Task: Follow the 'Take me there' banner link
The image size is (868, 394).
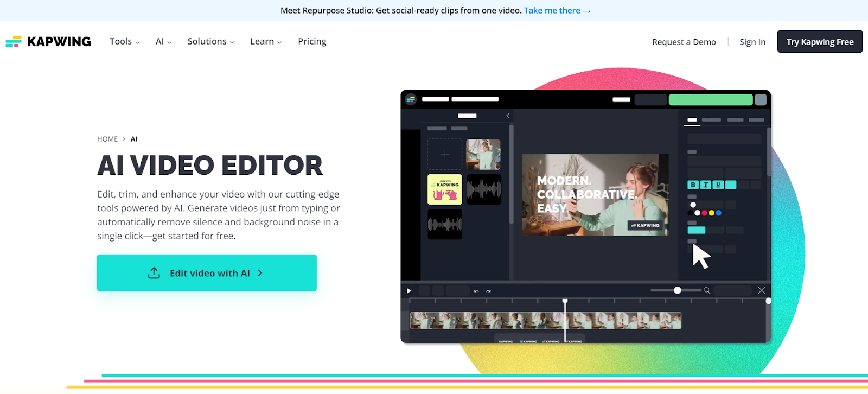Action: coord(557,10)
